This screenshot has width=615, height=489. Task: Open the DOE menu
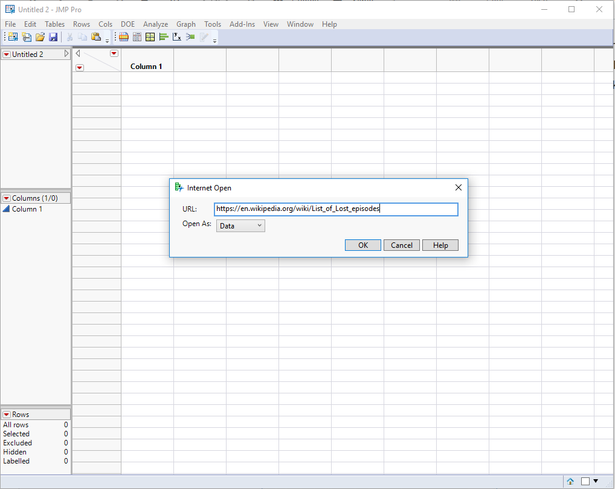[127, 24]
